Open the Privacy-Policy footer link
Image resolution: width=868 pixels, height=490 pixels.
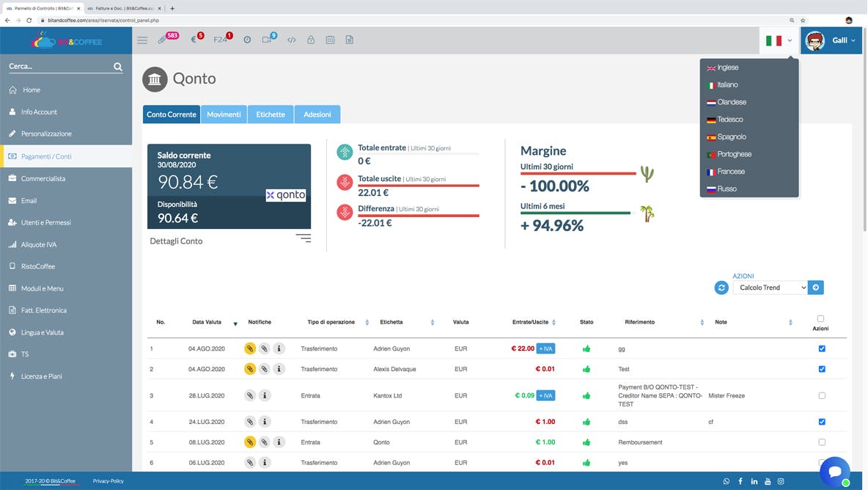108,481
